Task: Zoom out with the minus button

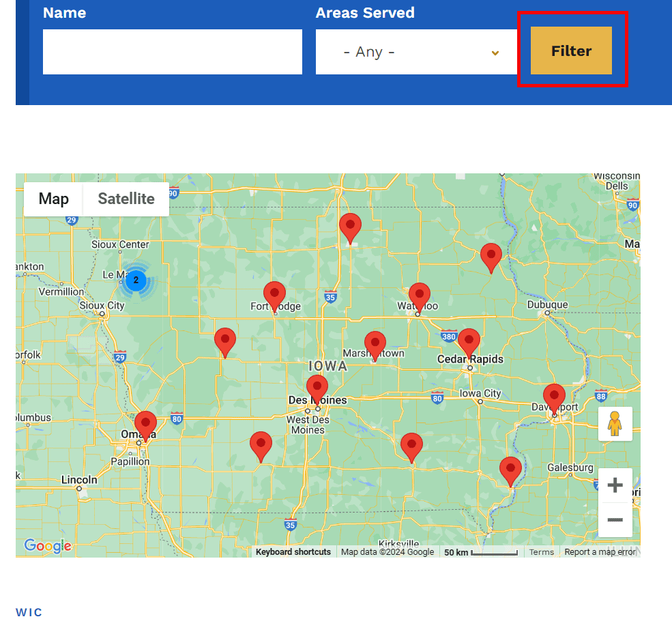Action: pos(615,519)
